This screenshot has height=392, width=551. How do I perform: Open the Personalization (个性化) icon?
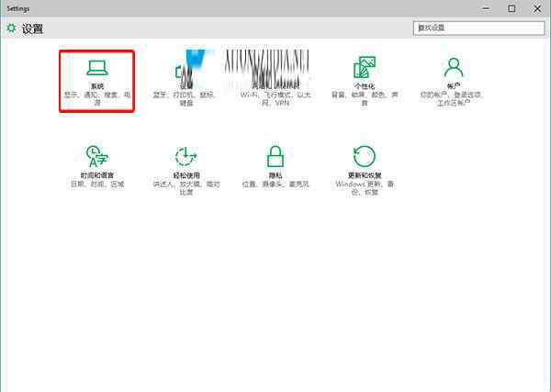[365, 67]
